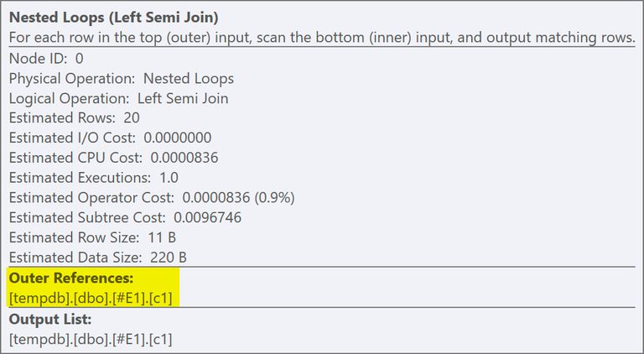Click the highlighted Outer References heading
This screenshot has height=354, width=644.
tap(69, 279)
